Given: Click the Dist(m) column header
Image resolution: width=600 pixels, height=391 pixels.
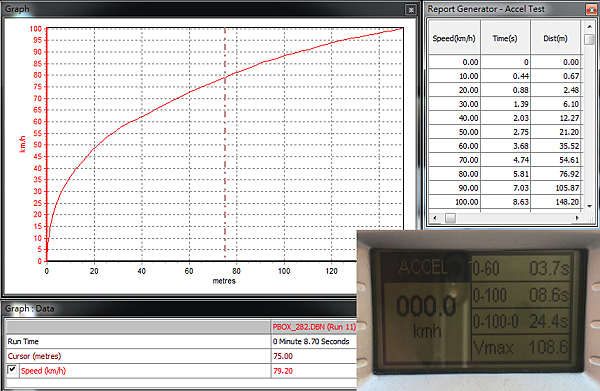Looking at the screenshot, I should point(555,38).
